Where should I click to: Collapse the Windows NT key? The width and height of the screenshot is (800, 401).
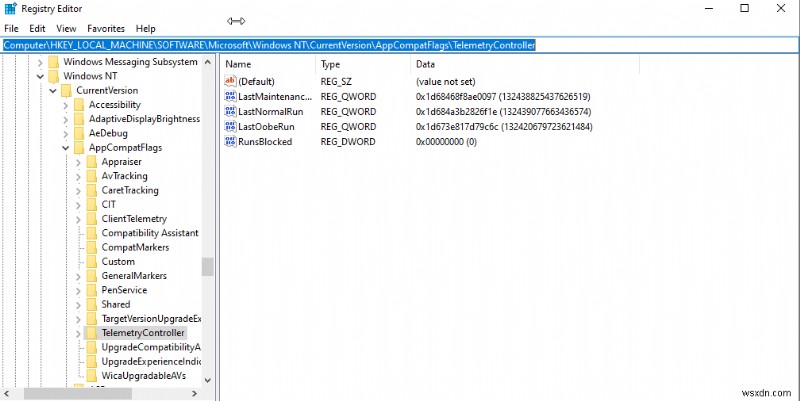click(40, 76)
